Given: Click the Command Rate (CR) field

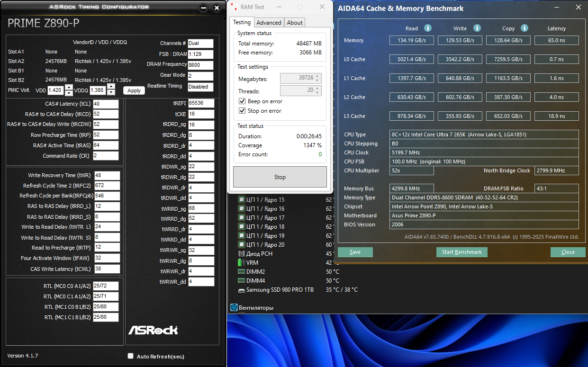Looking at the screenshot, I should [106, 156].
